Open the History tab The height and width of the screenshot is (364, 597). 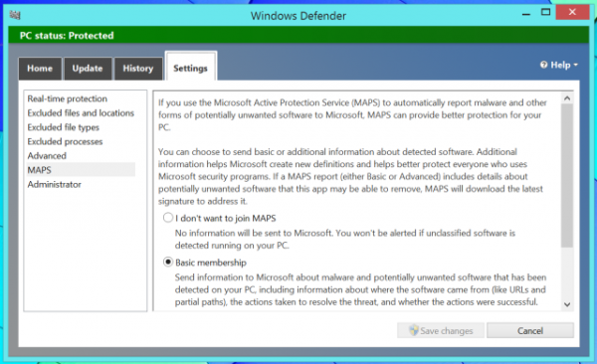coord(138,69)
